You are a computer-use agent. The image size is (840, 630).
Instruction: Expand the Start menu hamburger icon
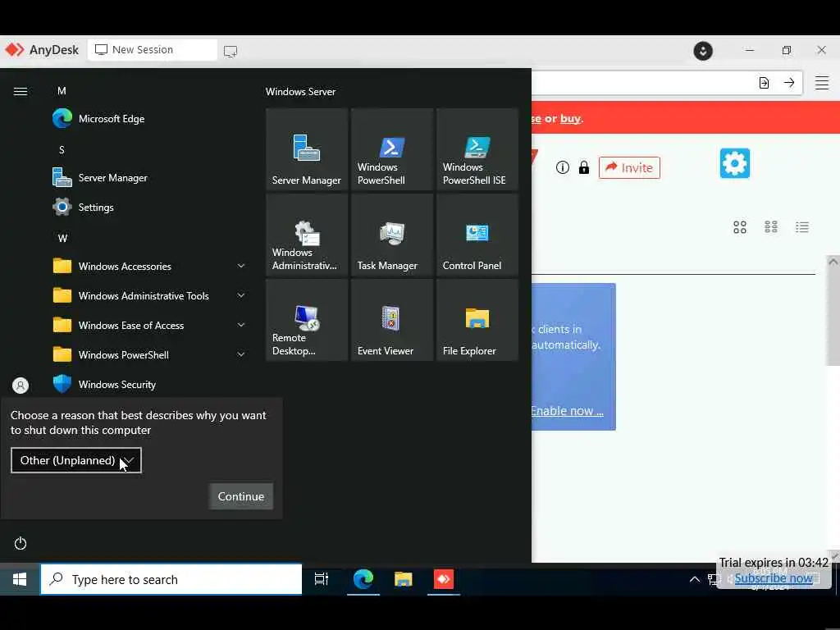(21, 92)
